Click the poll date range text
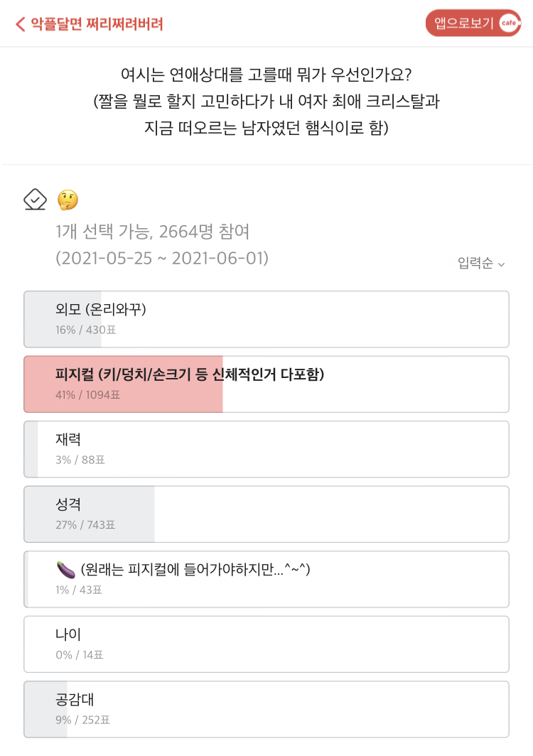This screenshot has width=533, height=756. 162,258
